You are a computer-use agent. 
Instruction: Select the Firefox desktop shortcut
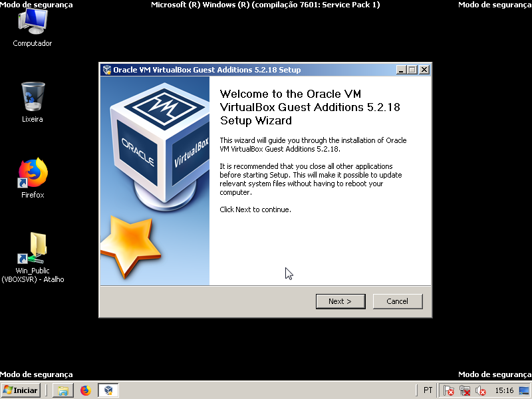coord(33,178)
